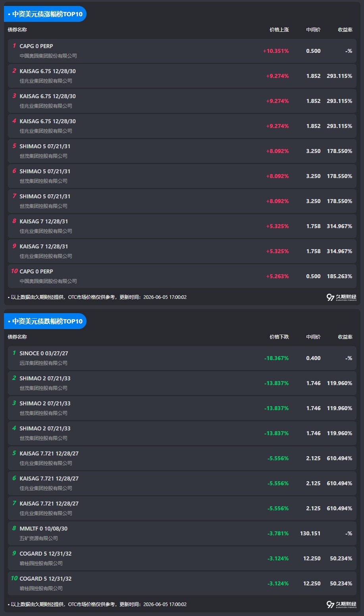Open rank 7 SHIMAO 5 07/21/31 bond name
364x616 pixels.
(x=45, y=196)
